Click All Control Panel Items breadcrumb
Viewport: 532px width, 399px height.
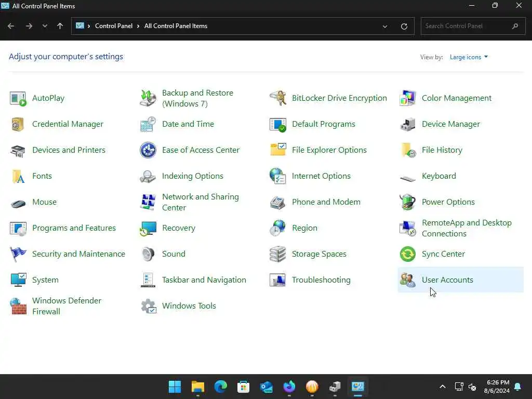176,26
